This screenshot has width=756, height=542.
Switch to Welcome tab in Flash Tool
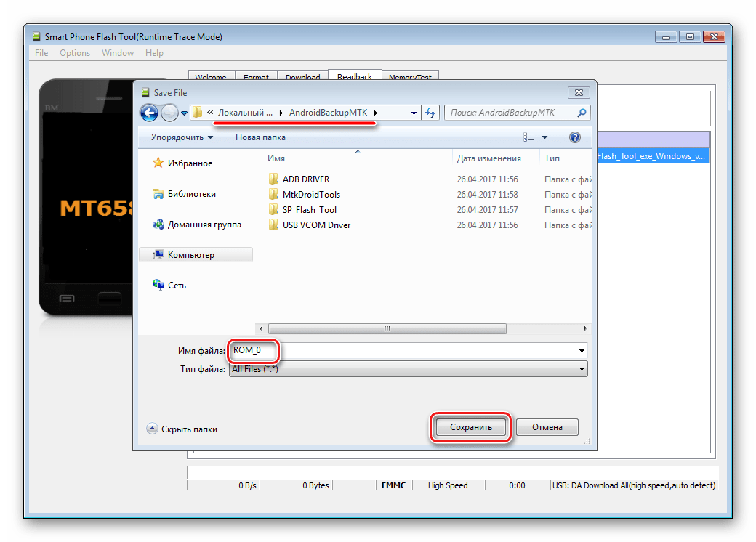click(x=211, y=76)
